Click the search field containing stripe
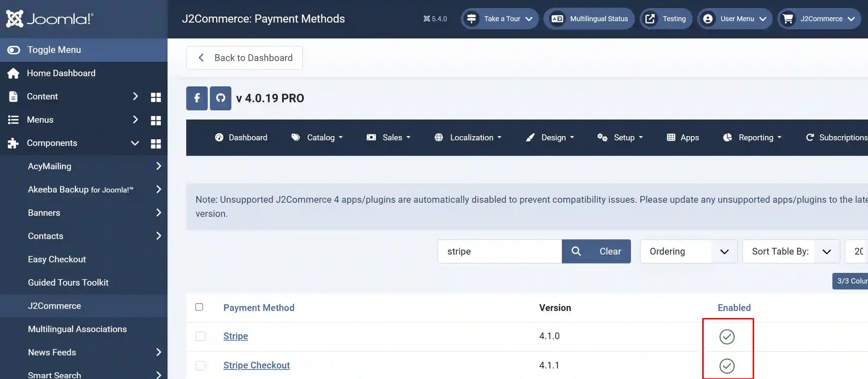 coord(500,251)
